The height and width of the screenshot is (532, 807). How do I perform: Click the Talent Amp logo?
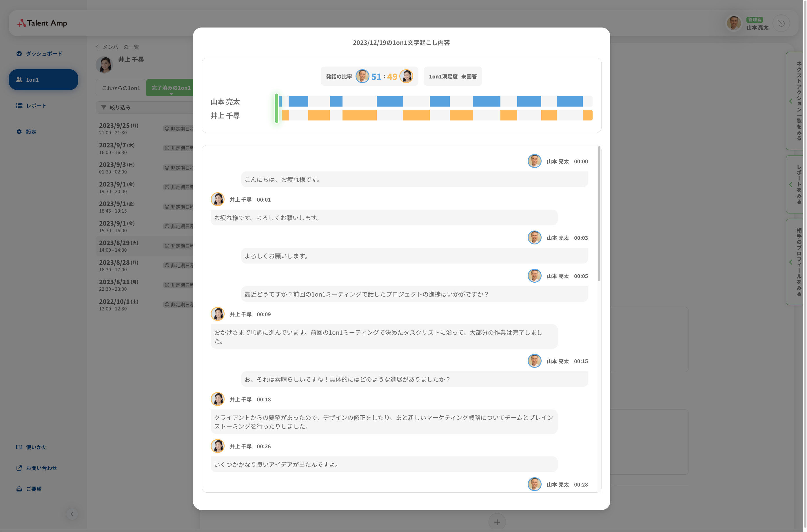pyautogui.click(x=42, y=23)
